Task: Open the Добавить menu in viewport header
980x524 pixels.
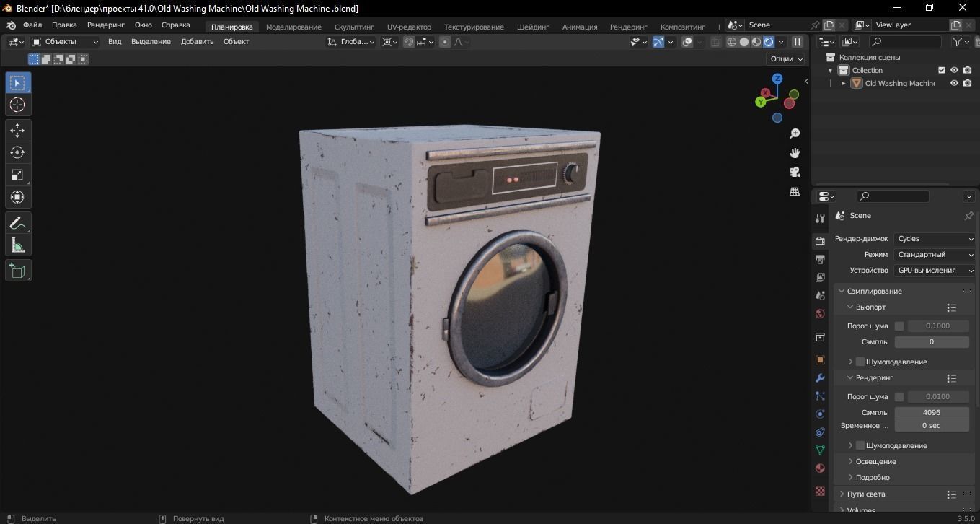Action: [x=197, y=42]
